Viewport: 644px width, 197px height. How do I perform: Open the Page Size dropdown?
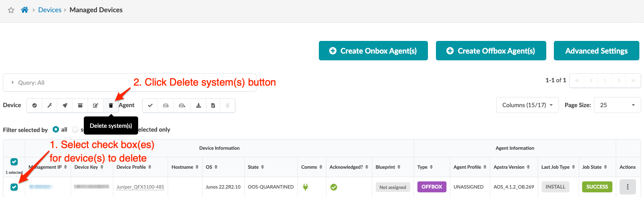click(617, 105)
